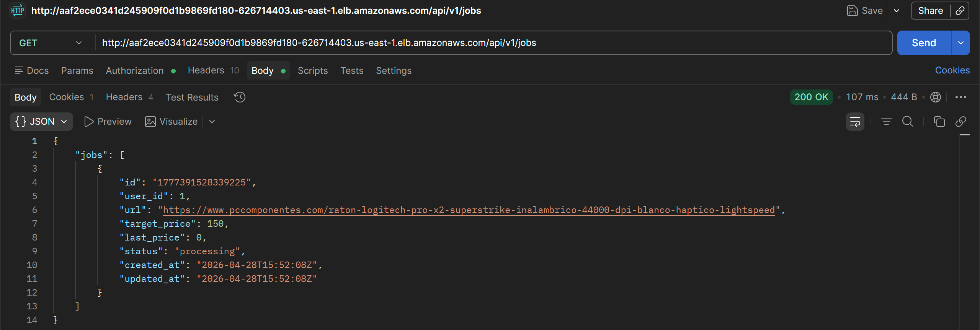Copy request link via chain icon

coord(960,11)
